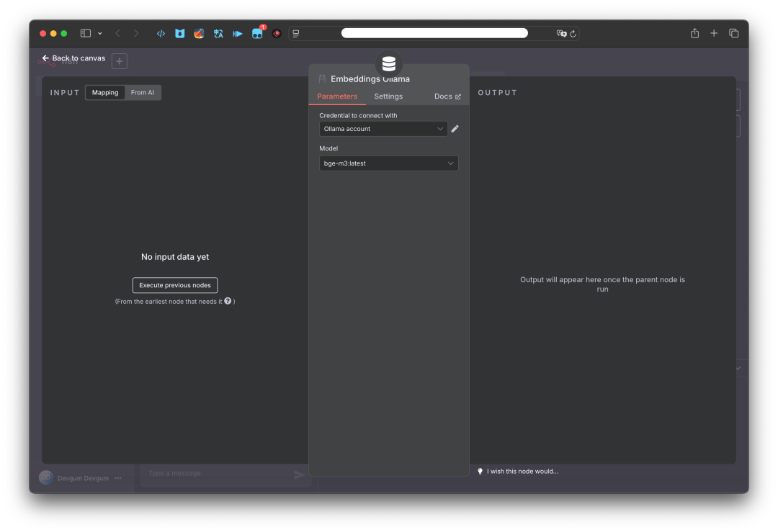Click the Safari Share icon
Viewport: 778px width, 532px height.
(x=694, y=33)
